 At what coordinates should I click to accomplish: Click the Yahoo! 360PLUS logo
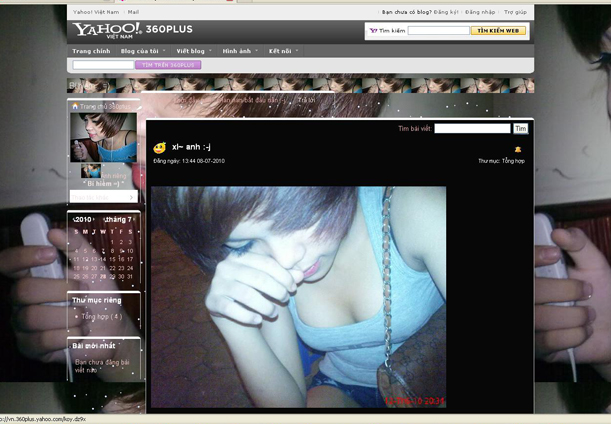[x=131, y=29]
